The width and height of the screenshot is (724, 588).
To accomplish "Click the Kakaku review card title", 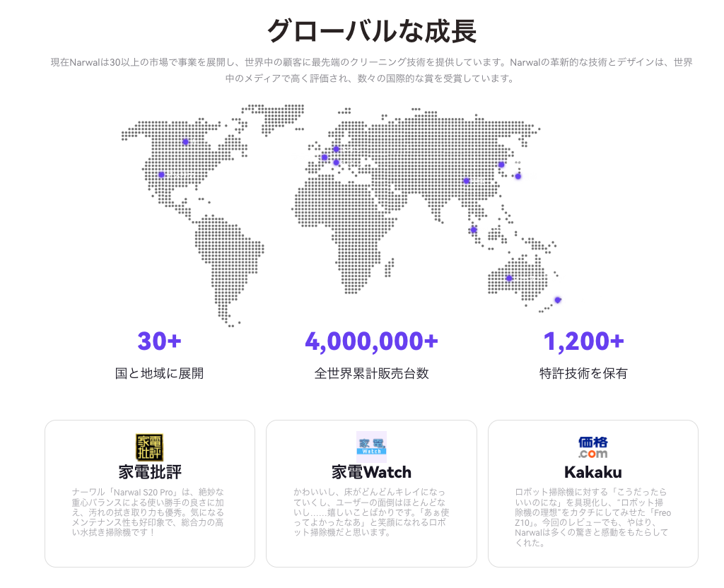I will point(592,471).
